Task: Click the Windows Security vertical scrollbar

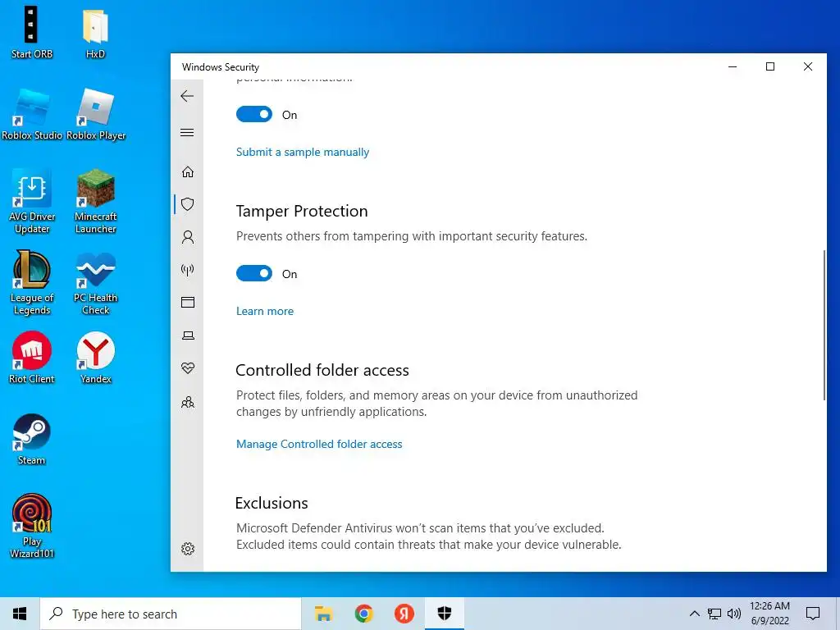Action: 824,325
